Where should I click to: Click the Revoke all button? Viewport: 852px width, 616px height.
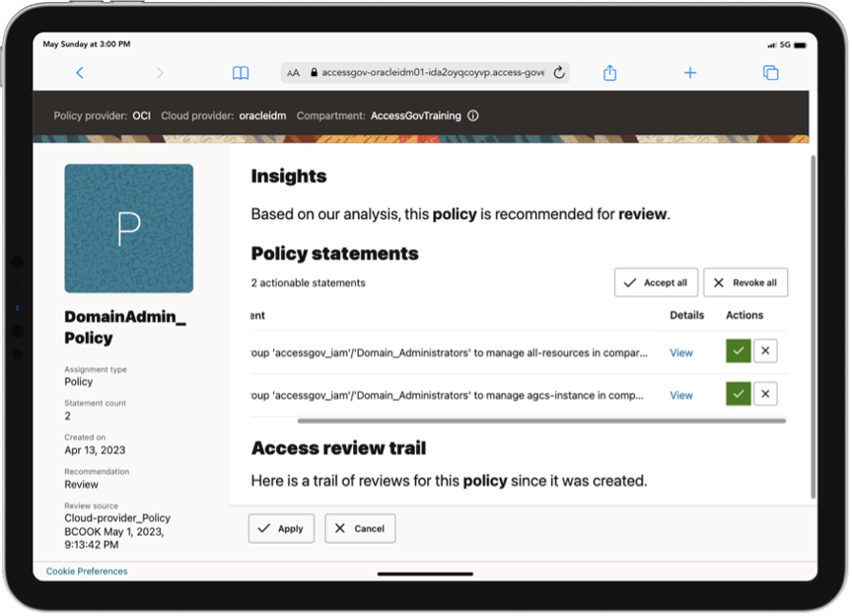pyautogui.click(x=746, y=282)
